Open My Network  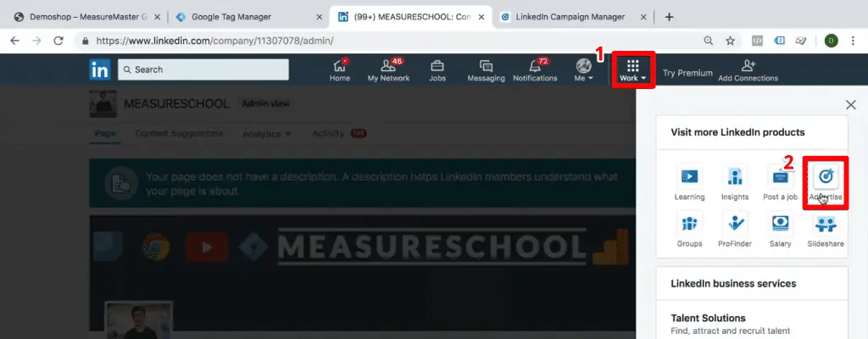pyautogui.click(x=388, y=70)
